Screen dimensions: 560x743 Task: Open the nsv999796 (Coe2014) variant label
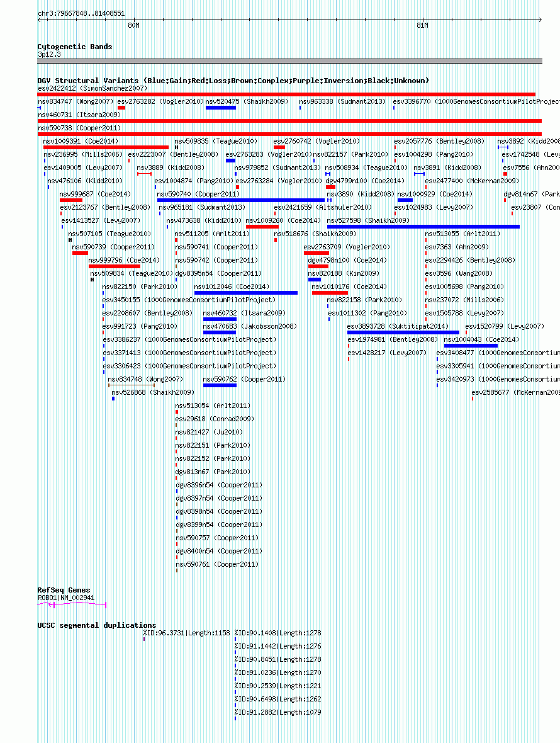[x=124, y=260]
